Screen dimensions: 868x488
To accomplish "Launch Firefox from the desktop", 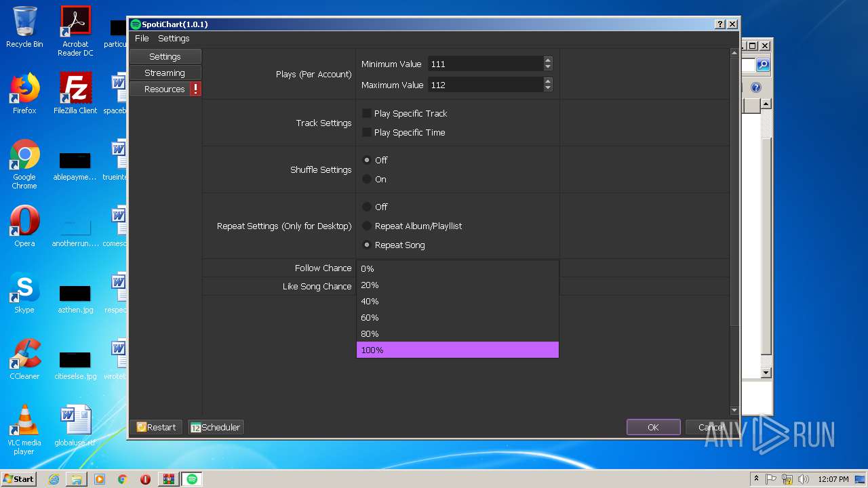I will tap(24, 94).
